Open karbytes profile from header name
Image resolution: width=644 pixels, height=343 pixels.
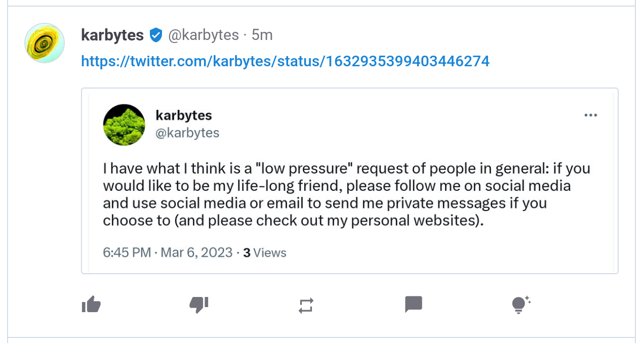[x=112, y=35]
